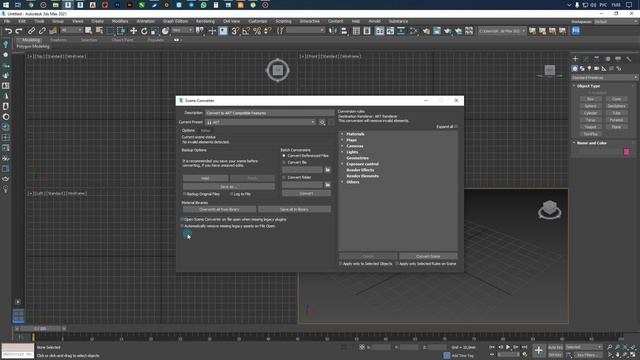Select the Cameras category in Create panel
Screen dimensions: 640x360
[x=597, y=69]
